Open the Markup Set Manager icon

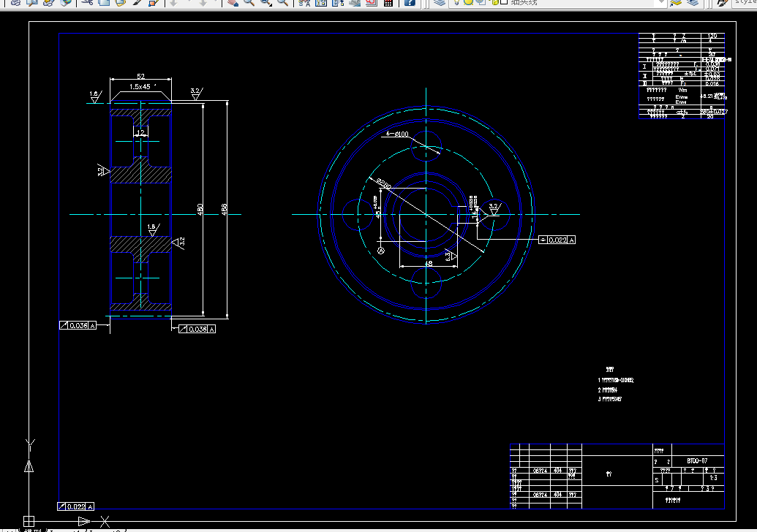point(371,2)
